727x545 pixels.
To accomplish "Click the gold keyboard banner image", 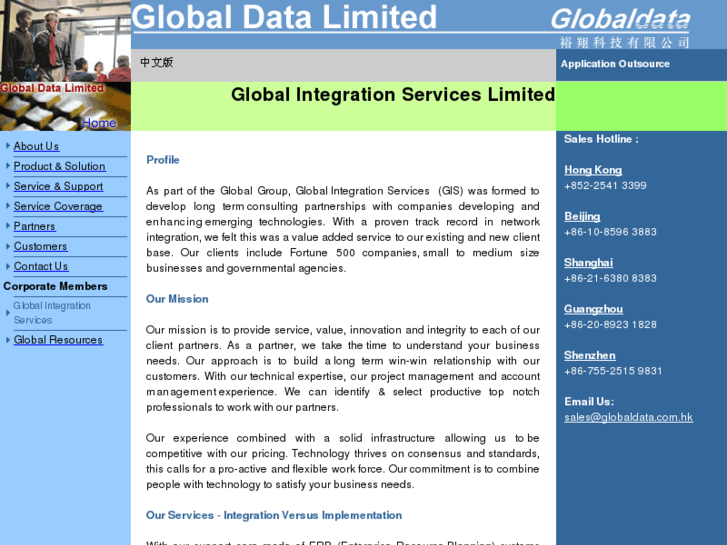I will click(65, 107).
